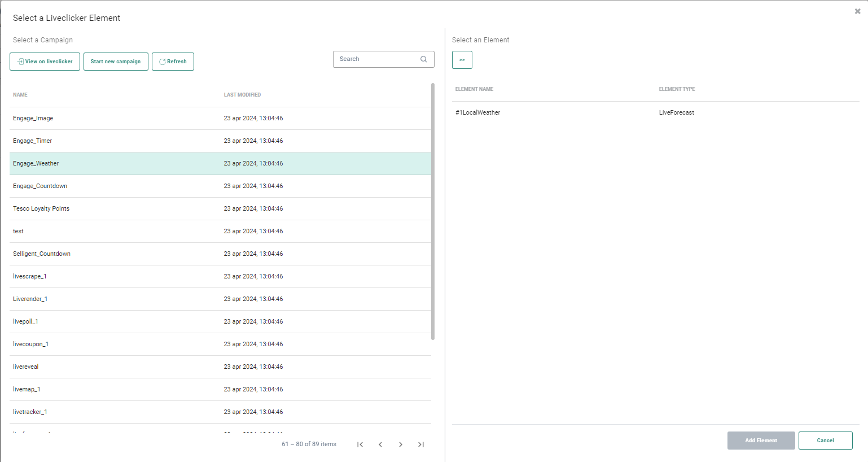Open View on liveclicker
868x462 pixels.
click(x=45, y=62)
